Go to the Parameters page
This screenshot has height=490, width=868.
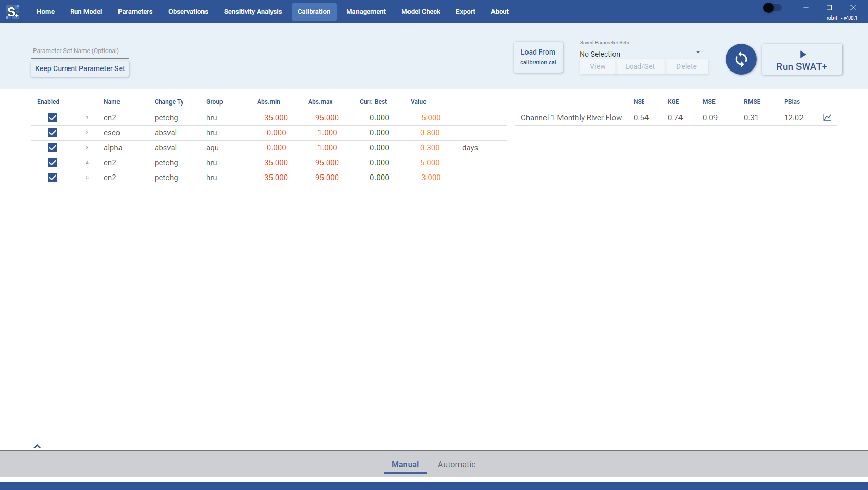coord(135,11)
